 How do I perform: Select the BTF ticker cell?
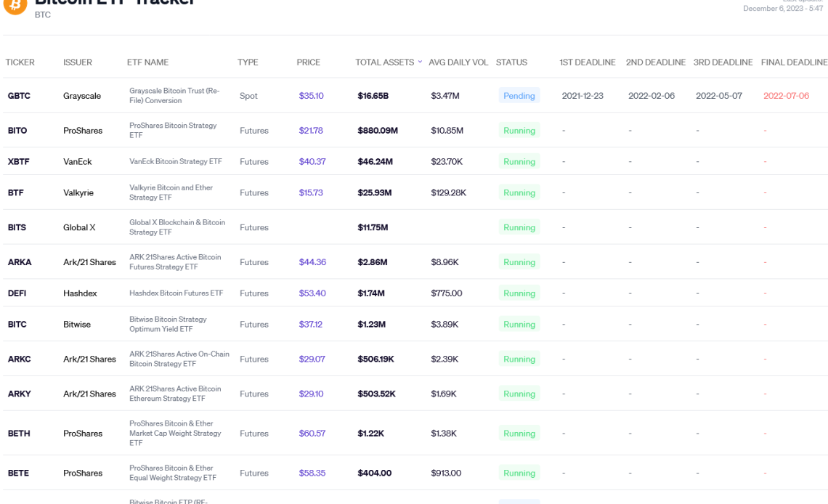coord(16,192)
